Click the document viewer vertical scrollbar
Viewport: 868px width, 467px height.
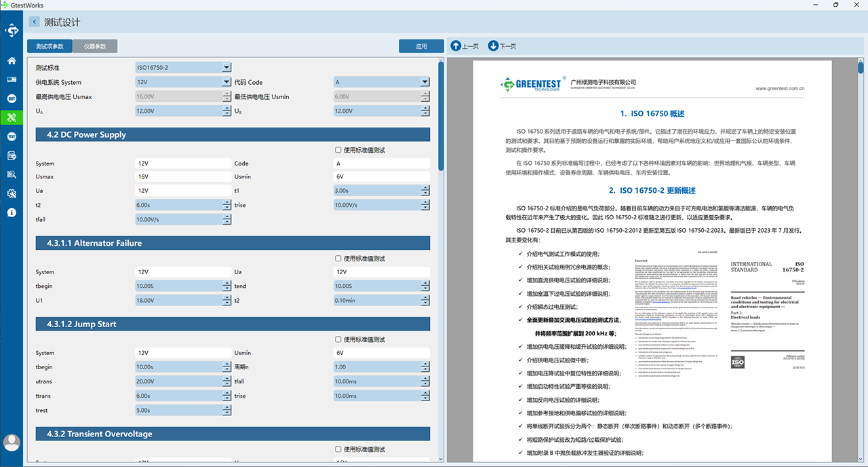(x=861, y=68)
